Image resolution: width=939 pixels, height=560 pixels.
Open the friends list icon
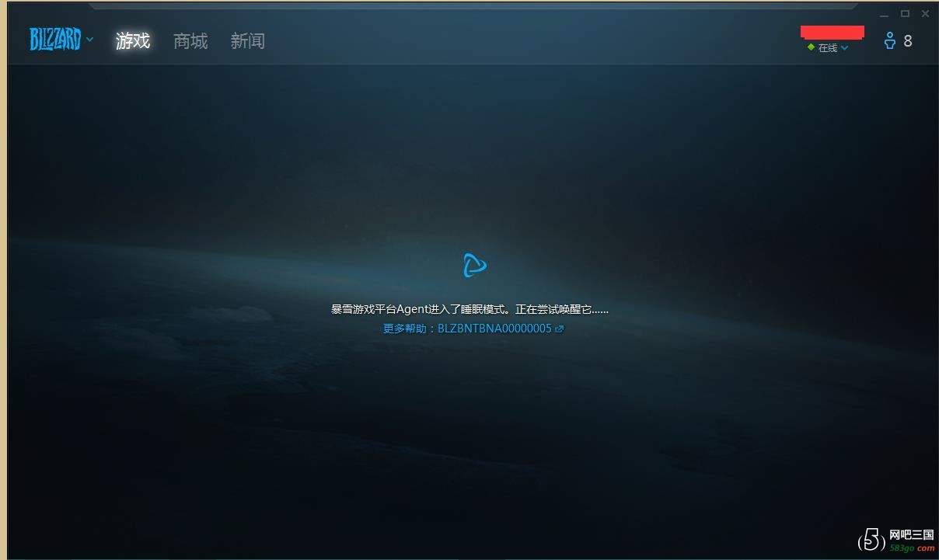click(x=889, y=41)
